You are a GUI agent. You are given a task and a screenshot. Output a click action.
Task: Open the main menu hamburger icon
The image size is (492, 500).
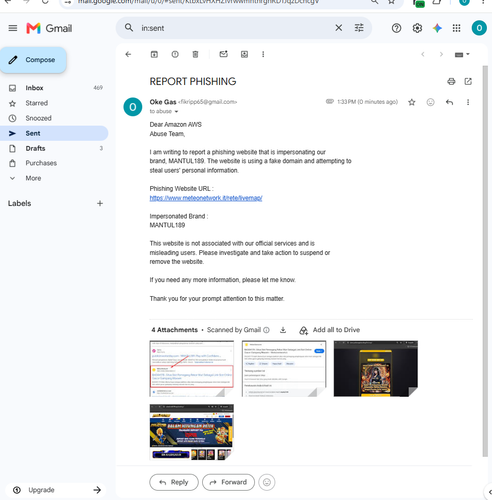[13, 28]
